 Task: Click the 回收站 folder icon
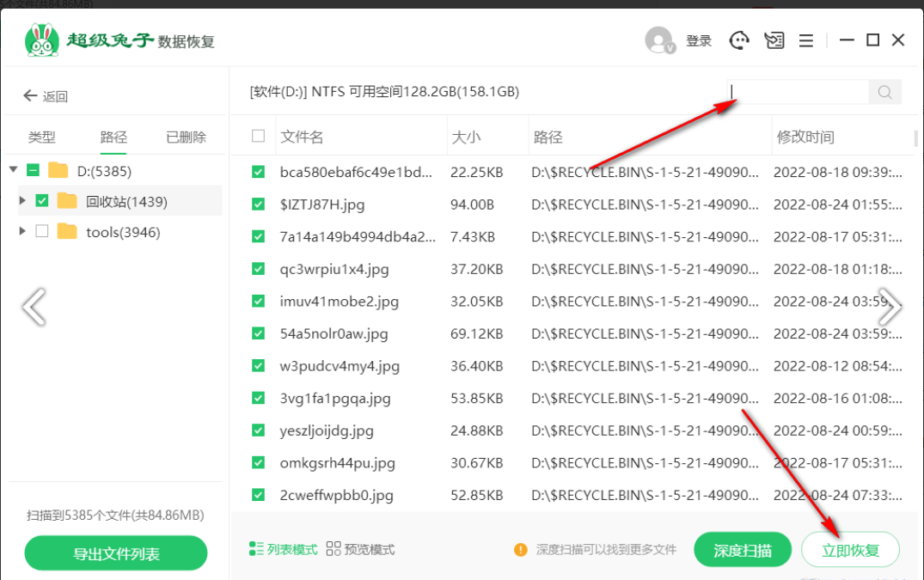[x=67, y=201]
